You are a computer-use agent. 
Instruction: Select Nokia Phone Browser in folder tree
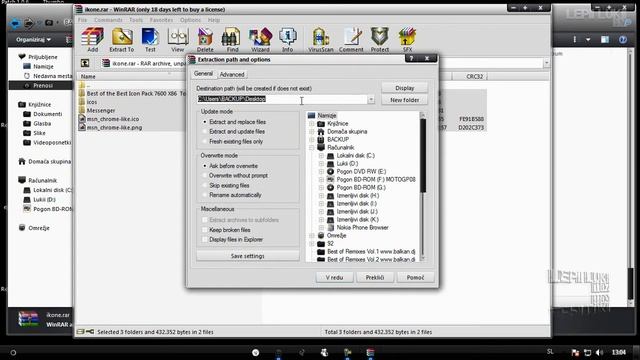(362, 227)
